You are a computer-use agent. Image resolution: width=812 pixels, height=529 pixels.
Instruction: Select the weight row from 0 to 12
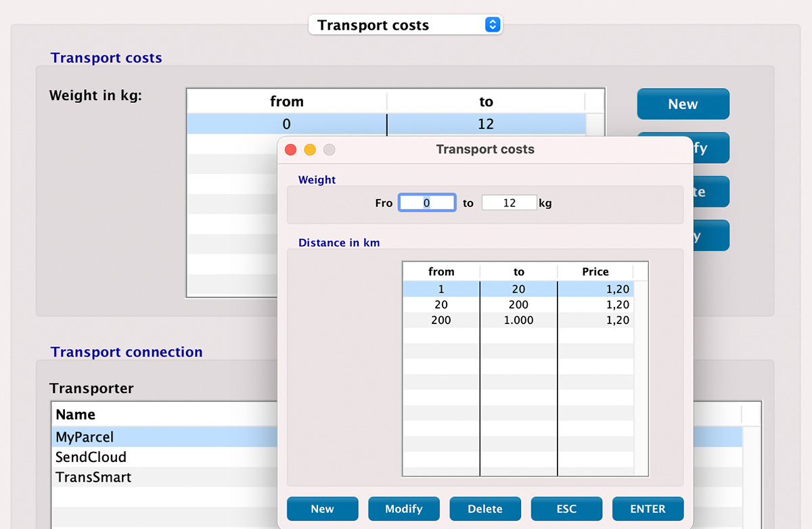pos(286,124)
